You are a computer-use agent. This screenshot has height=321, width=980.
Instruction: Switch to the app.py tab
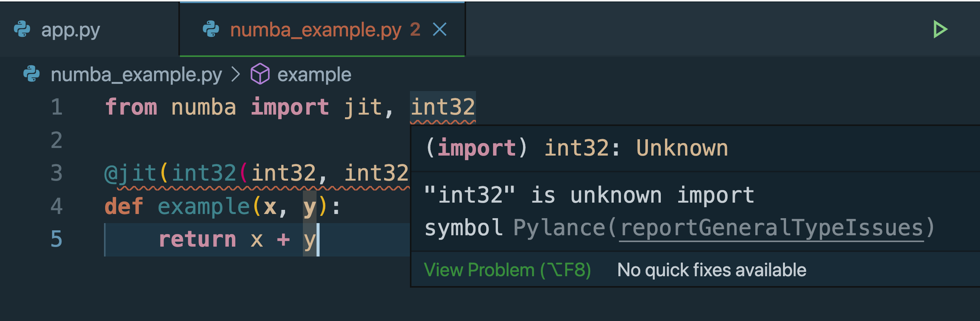coord(70,30)
